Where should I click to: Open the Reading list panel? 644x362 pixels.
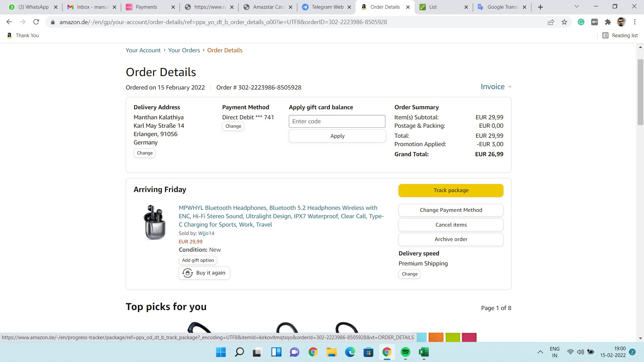tap(620, 36)
